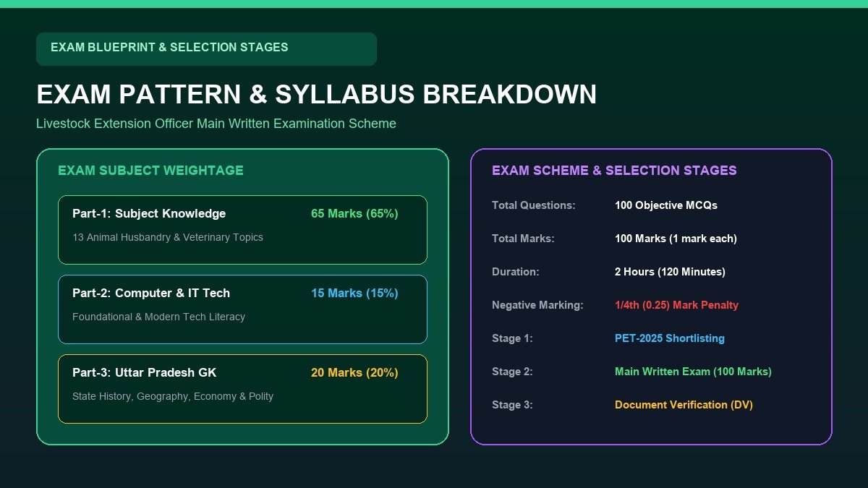Select '100 Marks (1 mark each)' value

pos(676,239)
